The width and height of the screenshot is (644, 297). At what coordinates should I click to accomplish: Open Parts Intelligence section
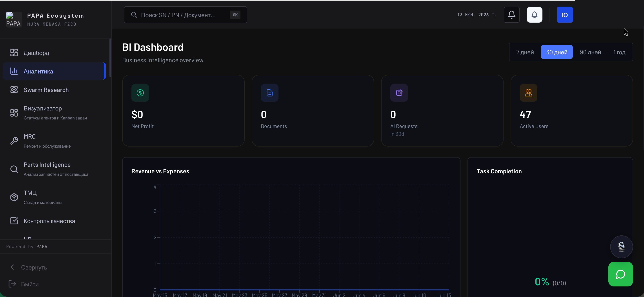[54, 169]
